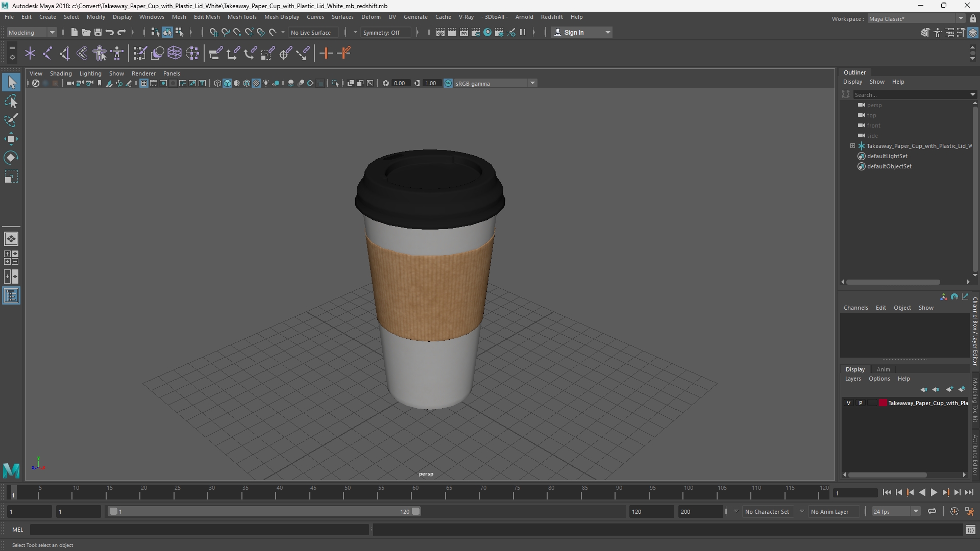Toggle P playback of Takeaway_Paper_Cup layer
This screenshot has height=551, width=980.
pyautogui.click(x=861, y=403)
